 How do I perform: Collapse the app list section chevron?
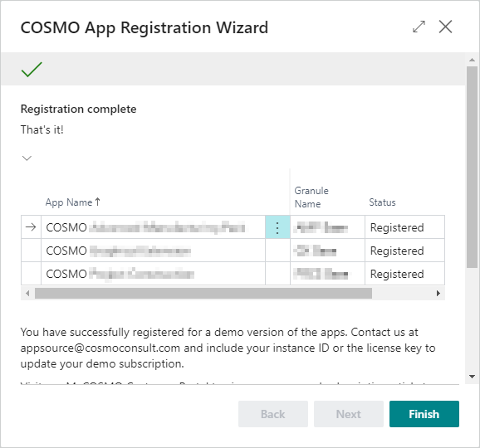(27, 158)
